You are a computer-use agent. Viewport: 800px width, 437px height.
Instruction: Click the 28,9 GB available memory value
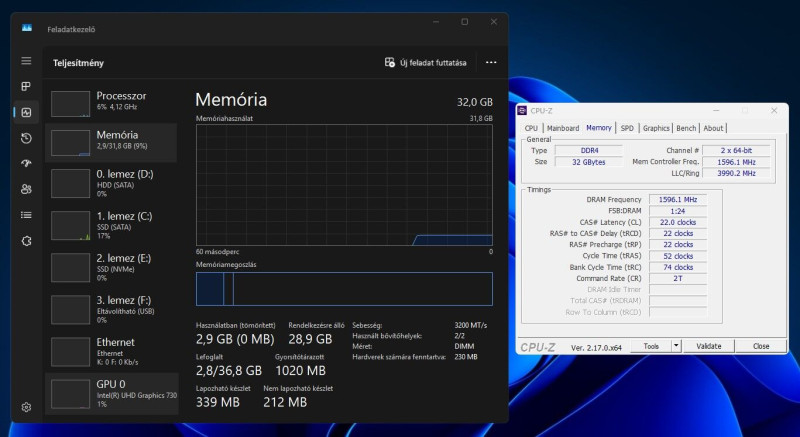pos(310,339)
